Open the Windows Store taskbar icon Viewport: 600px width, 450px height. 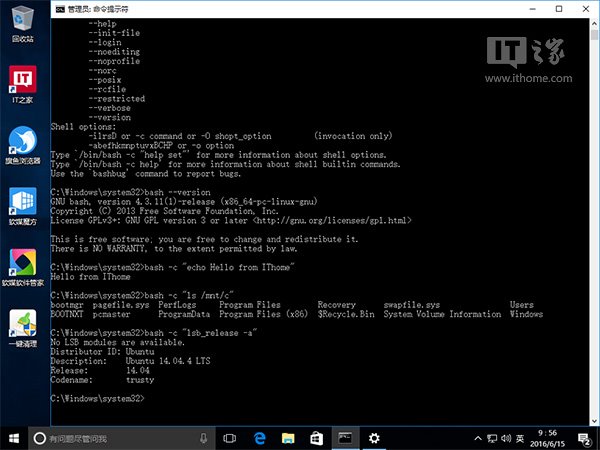[316, 439]
